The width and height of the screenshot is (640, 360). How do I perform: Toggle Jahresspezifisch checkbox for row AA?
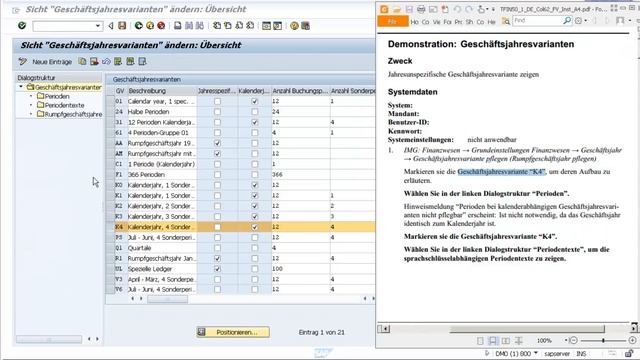click(x=218, y=143)
